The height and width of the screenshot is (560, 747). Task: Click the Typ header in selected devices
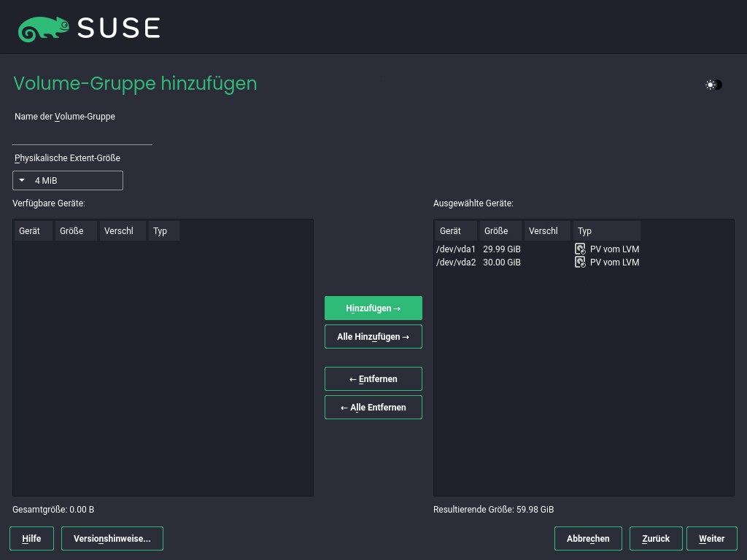pos(606,231)
